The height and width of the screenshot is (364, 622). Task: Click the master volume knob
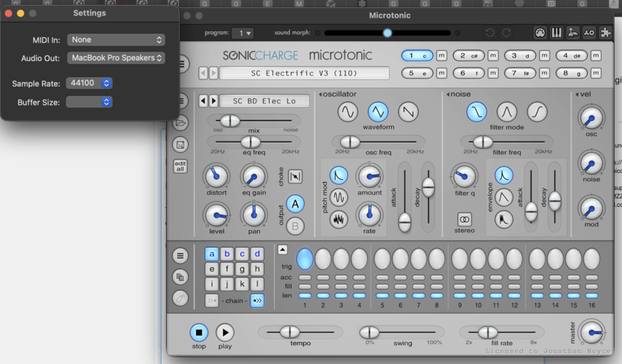pos(591,332)
